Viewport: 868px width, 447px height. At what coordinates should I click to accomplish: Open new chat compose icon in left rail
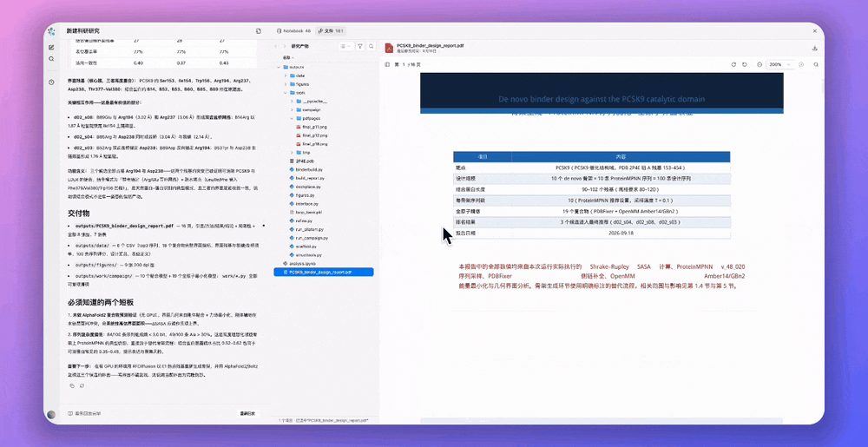(51, 48)
